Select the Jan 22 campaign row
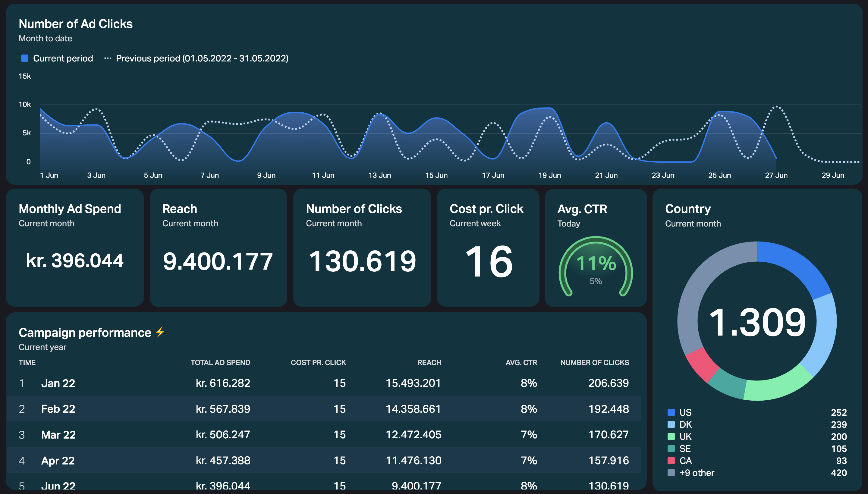868x494 pixels. [x=323, y=383]
